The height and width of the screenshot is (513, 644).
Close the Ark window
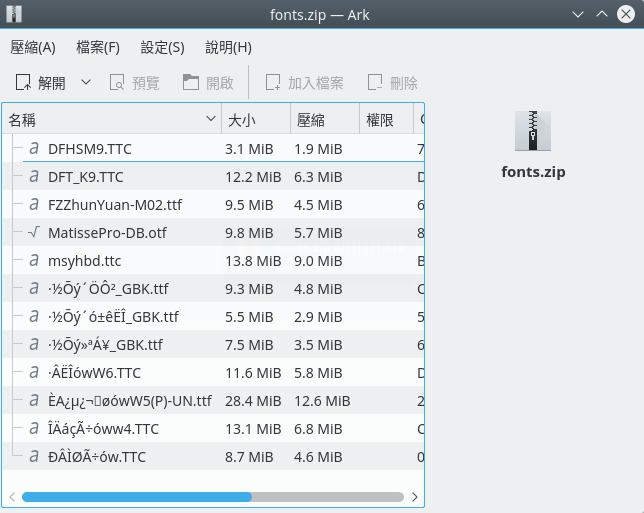tap(626, 14)
